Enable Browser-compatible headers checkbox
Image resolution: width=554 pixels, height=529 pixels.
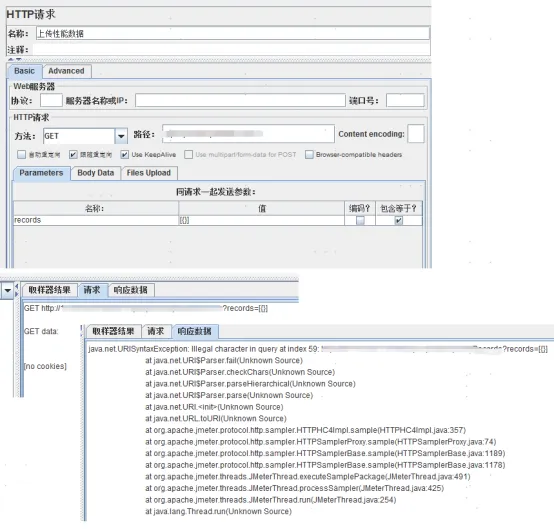coord(309,154)
